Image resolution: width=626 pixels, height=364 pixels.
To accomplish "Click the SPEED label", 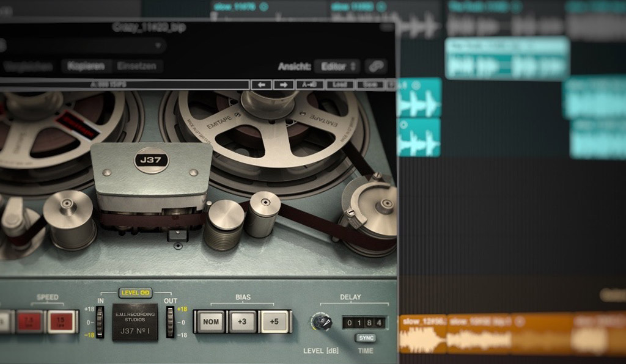I will click(48, 297).
